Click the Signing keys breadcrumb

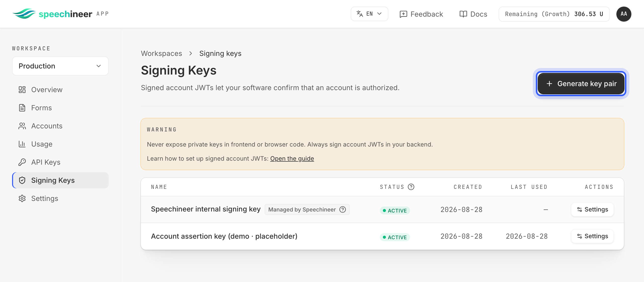click(x=220, y=53)
